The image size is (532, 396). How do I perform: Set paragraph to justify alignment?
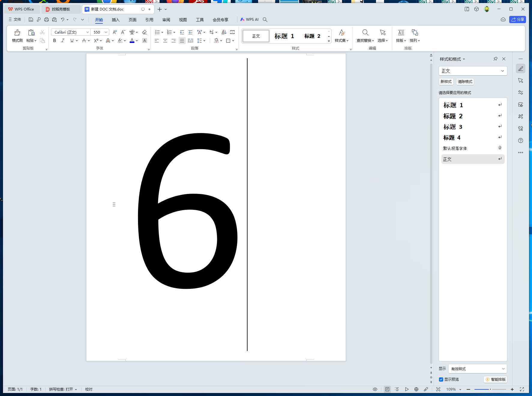pyautogui.click(x=182, y=41)
